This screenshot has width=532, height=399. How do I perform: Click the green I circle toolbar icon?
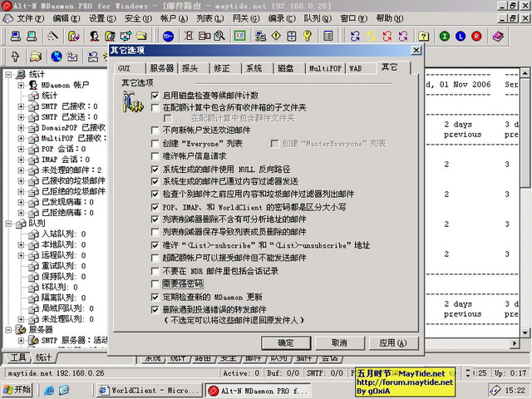tap(445, 36)
